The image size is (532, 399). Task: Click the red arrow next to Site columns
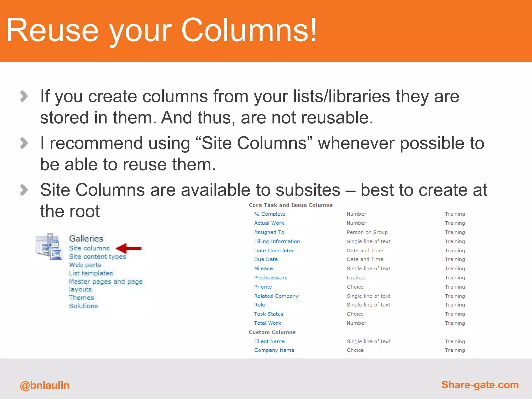coord(129,248)
